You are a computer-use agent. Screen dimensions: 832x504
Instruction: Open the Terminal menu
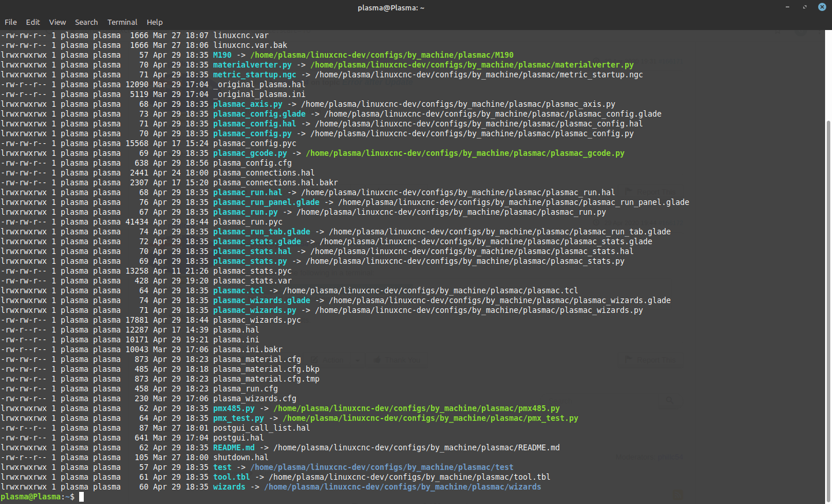tap(122, 22)
